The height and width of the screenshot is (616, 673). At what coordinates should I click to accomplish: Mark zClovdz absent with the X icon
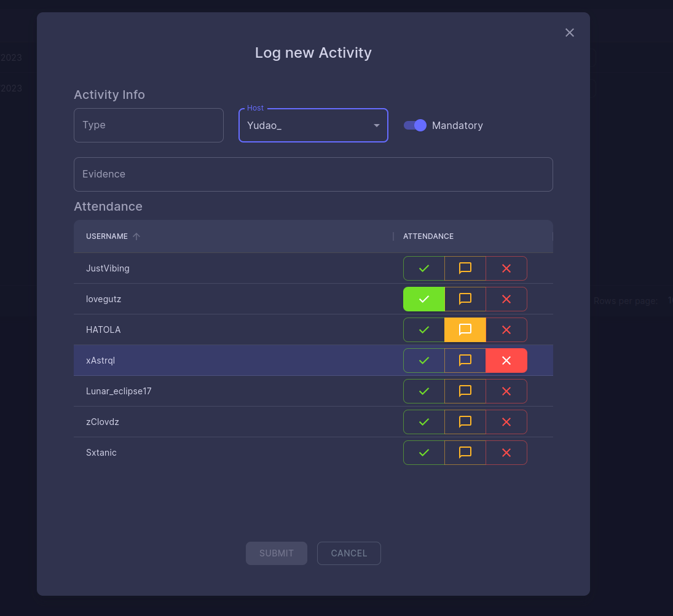click(x=506, y=422)
